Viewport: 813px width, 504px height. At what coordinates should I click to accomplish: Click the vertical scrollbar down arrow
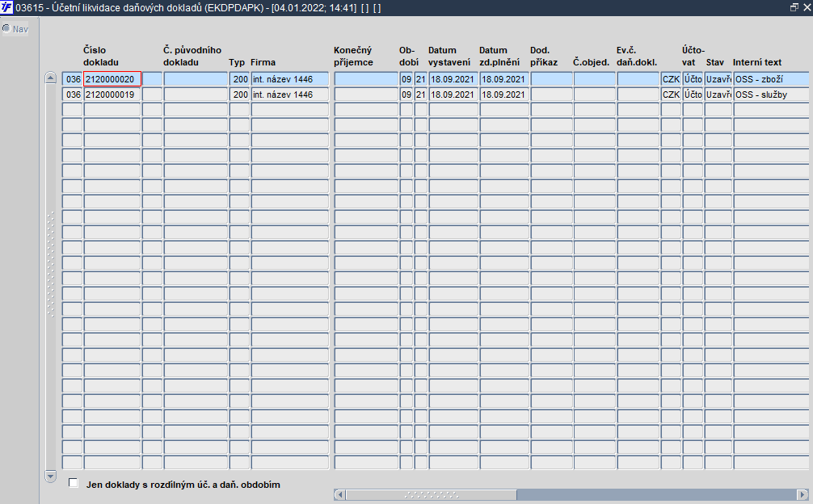point(50,475)
